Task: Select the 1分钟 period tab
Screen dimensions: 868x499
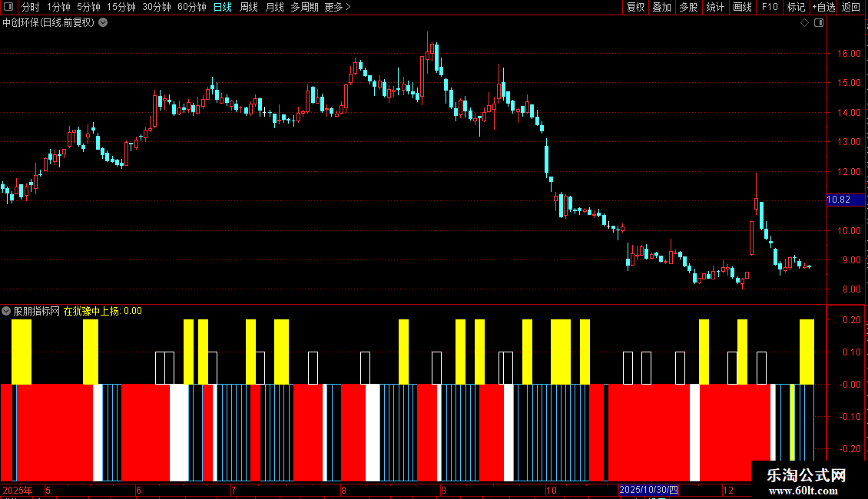Action: coord(58,7)
